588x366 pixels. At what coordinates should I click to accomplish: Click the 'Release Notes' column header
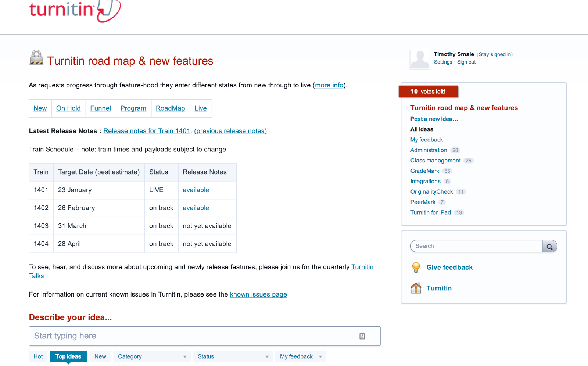207,172
